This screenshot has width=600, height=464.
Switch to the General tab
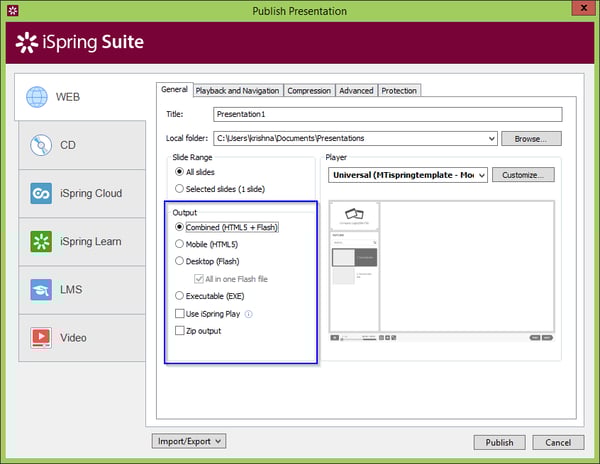174,90
